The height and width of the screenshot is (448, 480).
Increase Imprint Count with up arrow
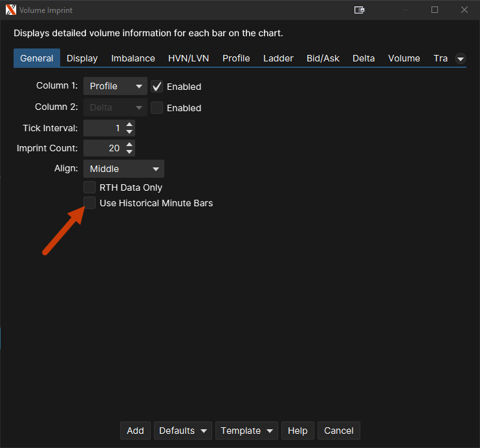[130, 145]
